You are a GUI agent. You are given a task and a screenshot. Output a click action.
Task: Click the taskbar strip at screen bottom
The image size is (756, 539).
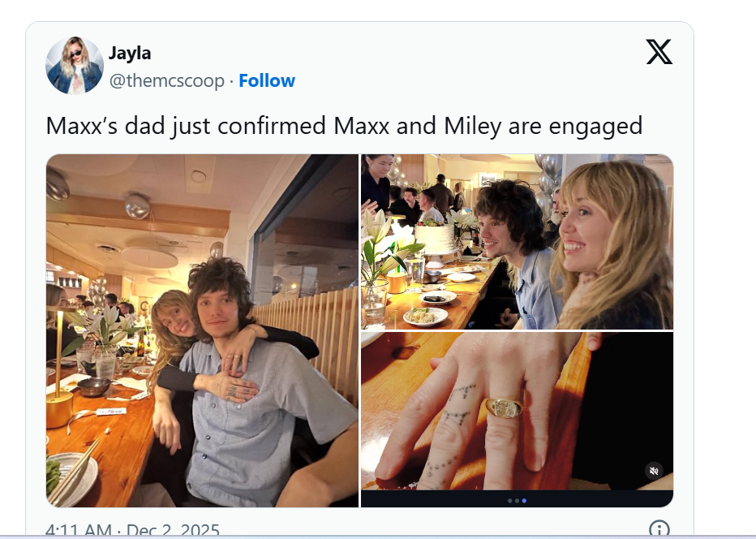[378, 537]
